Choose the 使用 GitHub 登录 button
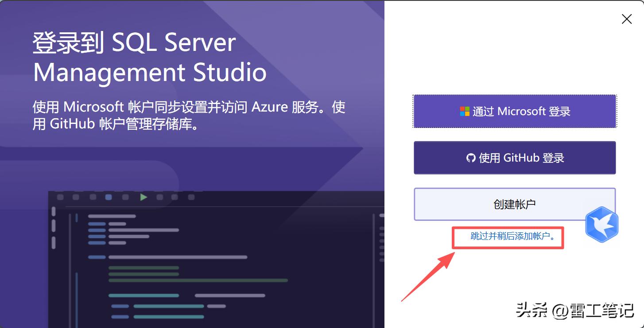Viewport: 644px width, 328px height. (515, 158)
